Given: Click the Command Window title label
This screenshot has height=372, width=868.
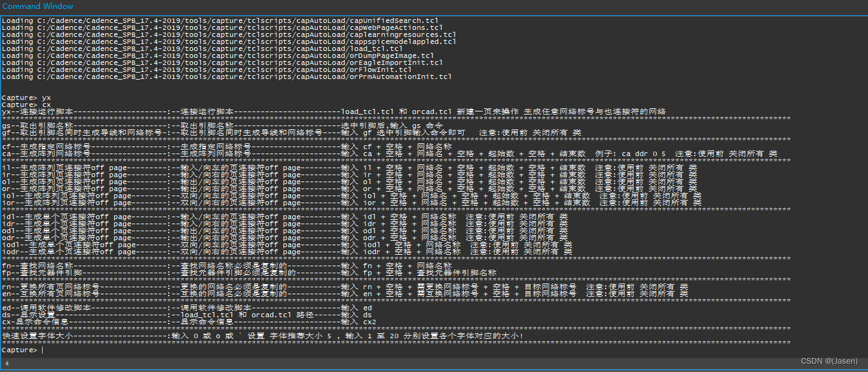Looking at the screenshot, I should [38, 6].
